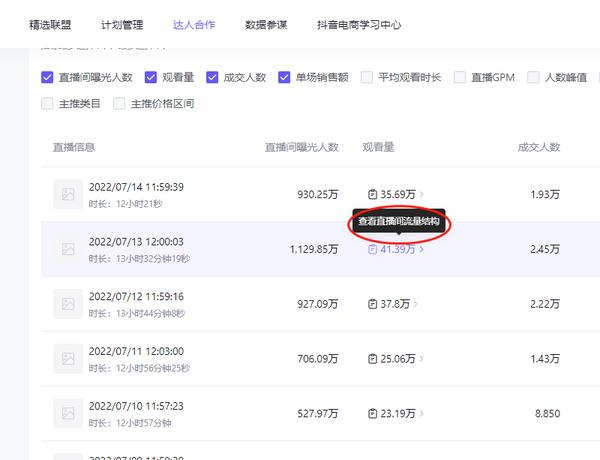Click duration text 13小时32分钟19秒
The image size is (600, 460).
(x=153, y=259)
